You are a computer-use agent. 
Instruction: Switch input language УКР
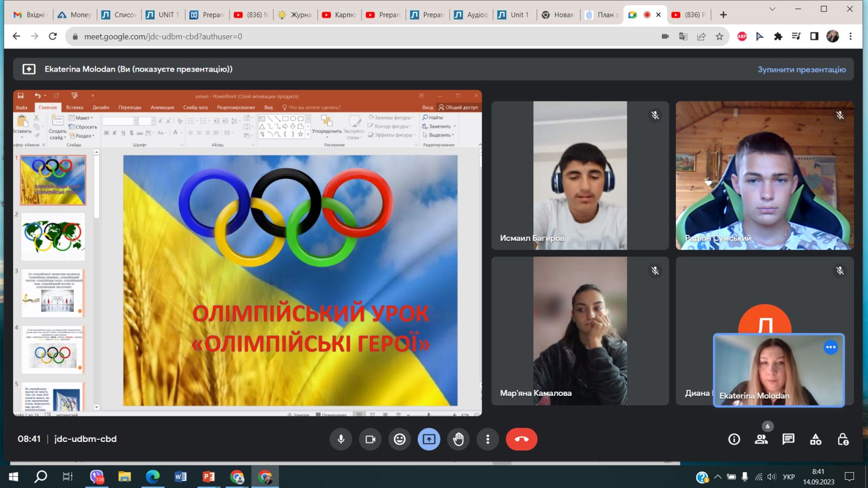coord(789,477)
